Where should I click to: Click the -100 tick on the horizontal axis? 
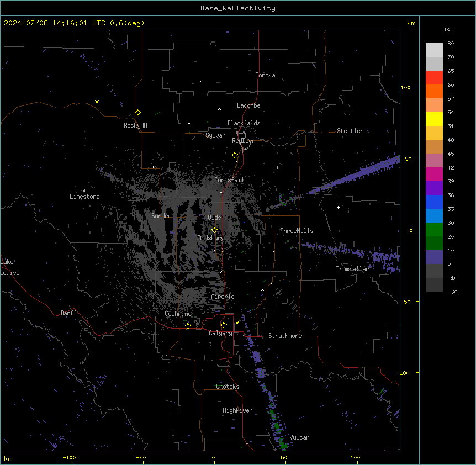tap(69, 457)
